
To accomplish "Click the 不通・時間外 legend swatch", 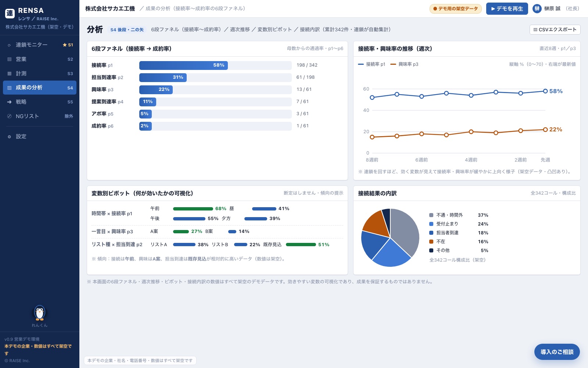I will (x=431, y=215).
